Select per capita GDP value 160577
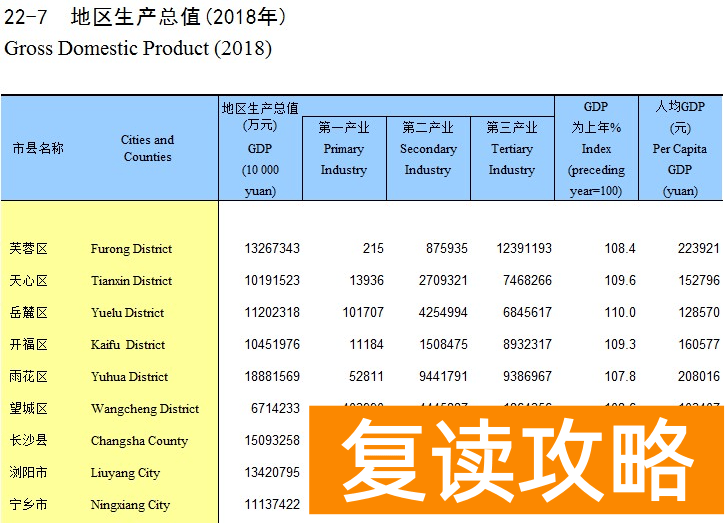The width and height of the screenshot is (725, 523). pos(699,345)
